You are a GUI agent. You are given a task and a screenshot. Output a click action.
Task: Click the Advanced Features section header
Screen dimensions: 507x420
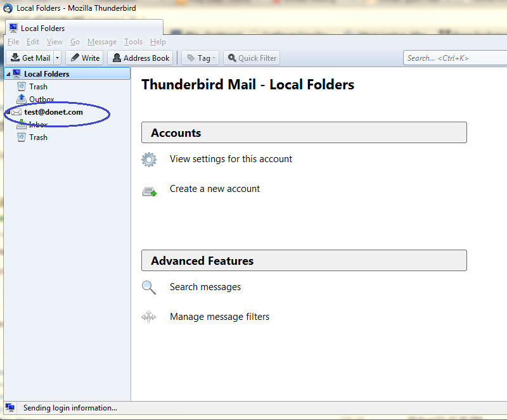304,260
